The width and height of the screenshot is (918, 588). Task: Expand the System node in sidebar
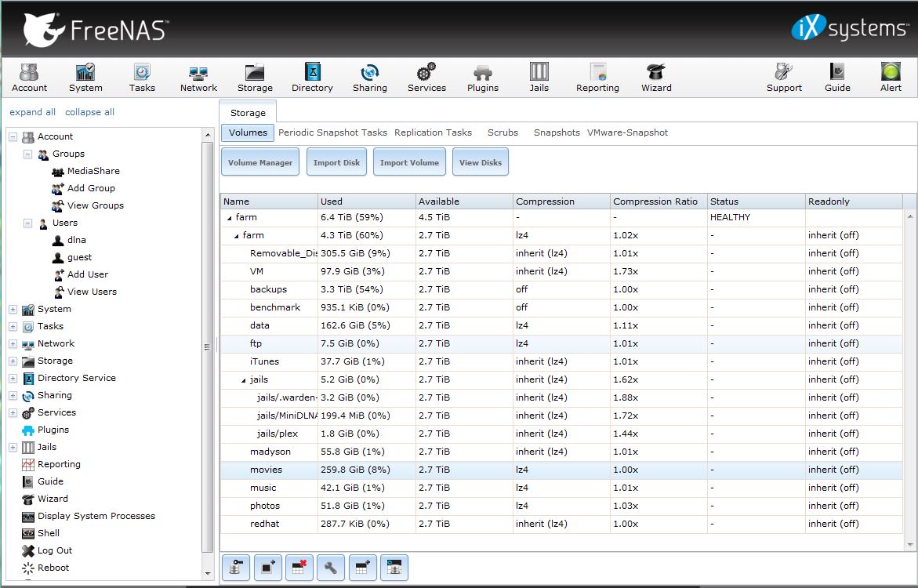(13, 310)
